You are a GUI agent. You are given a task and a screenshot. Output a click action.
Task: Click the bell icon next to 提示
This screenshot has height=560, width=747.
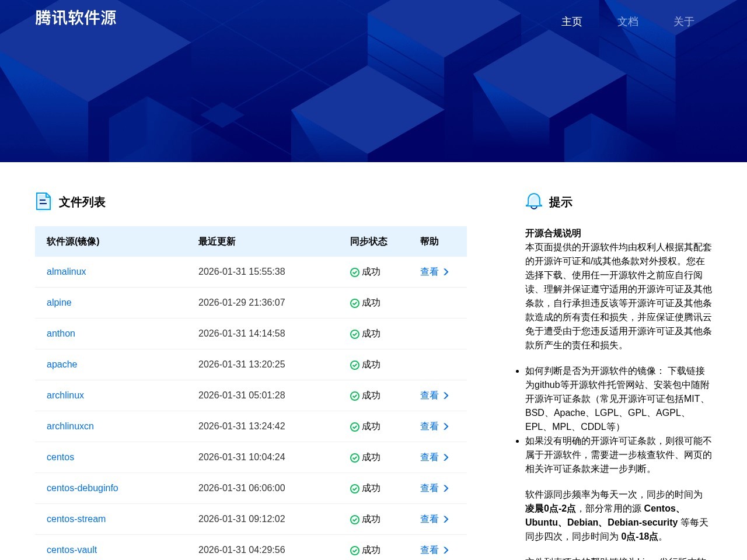coord(533,201)
